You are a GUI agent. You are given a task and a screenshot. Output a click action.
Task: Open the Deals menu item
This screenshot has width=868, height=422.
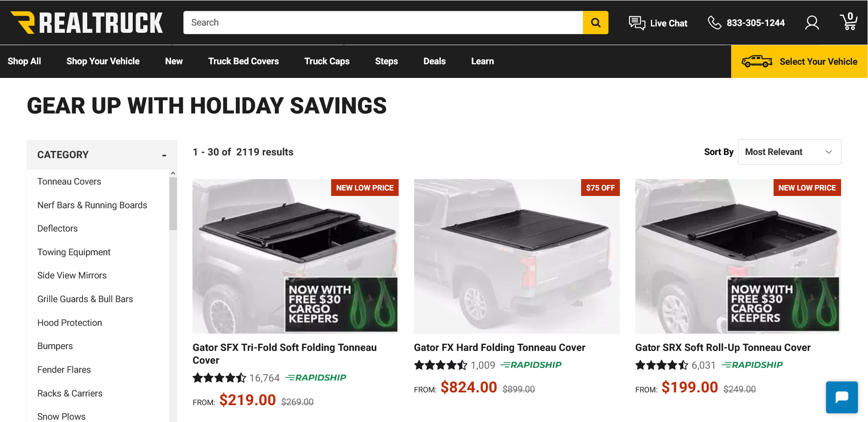[434, 62]
